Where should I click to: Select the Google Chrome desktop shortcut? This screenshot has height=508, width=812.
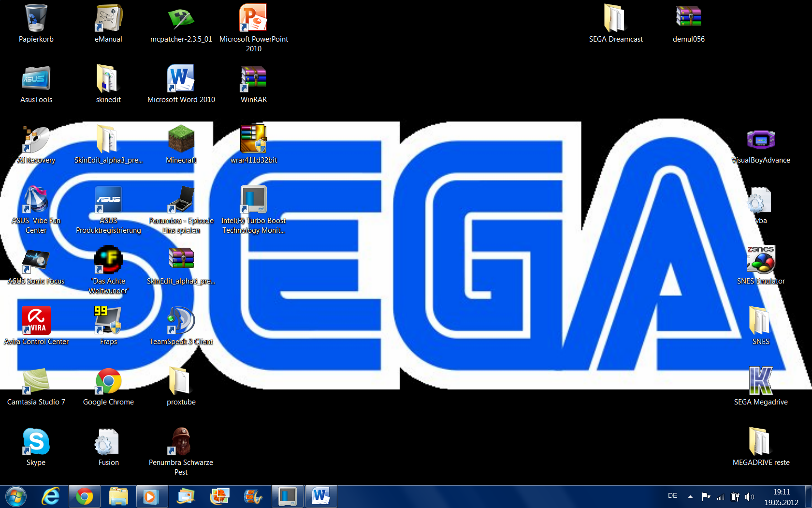click(108, 381)
